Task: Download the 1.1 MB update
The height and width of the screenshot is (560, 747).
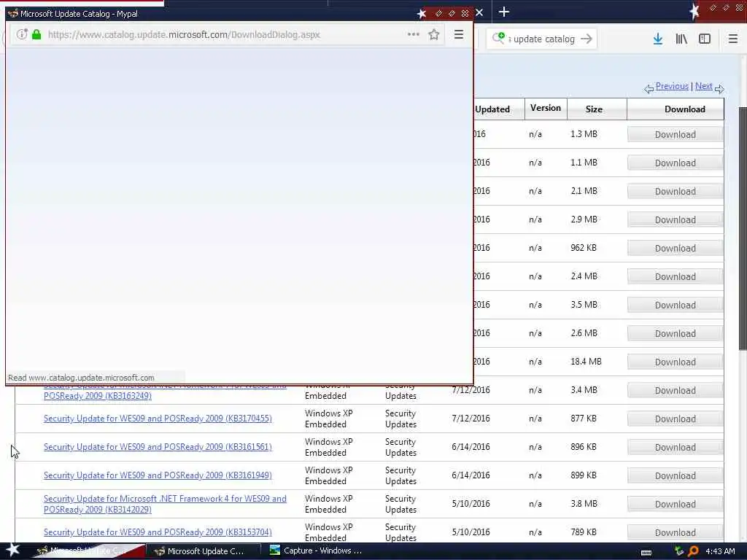Action: (675, 163)
